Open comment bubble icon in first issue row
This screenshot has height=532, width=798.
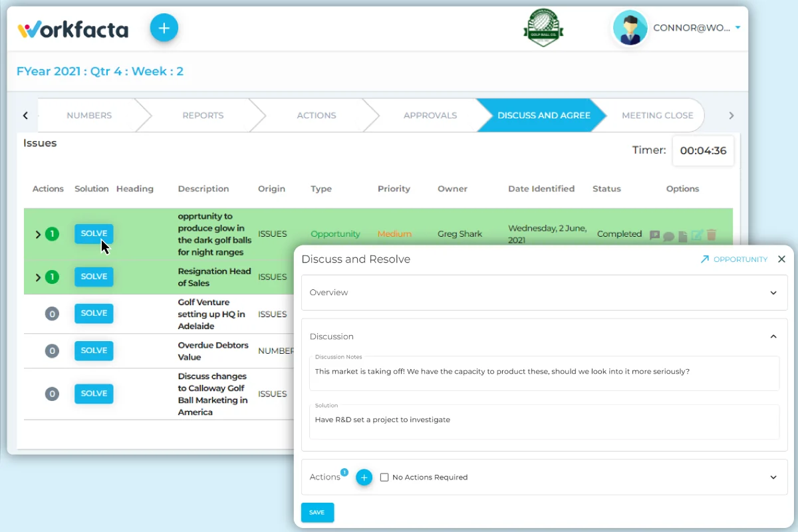click(x=669, y=235)
